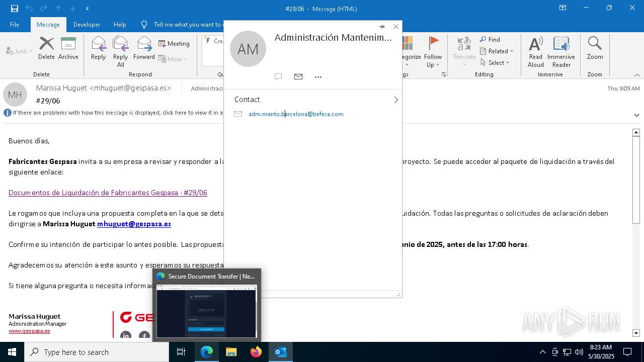Switch to Microsoft Edge on taskbar

click(x=207, y=352)
